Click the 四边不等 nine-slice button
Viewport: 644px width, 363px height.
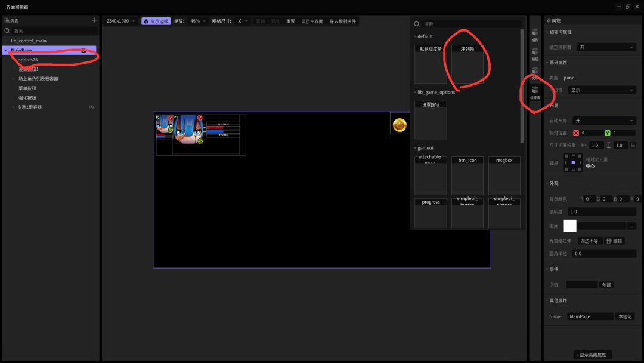(x=589, y=241)
